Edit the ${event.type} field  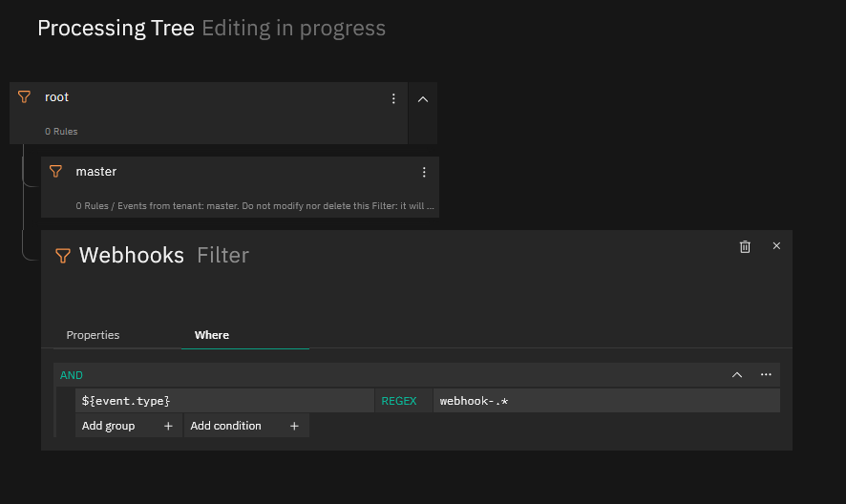coord(224,401)
